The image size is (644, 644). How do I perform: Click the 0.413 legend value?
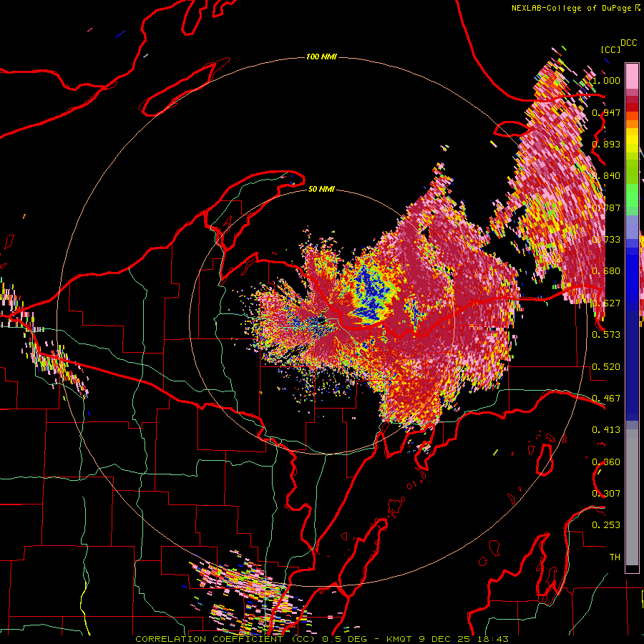pos(606,430)
